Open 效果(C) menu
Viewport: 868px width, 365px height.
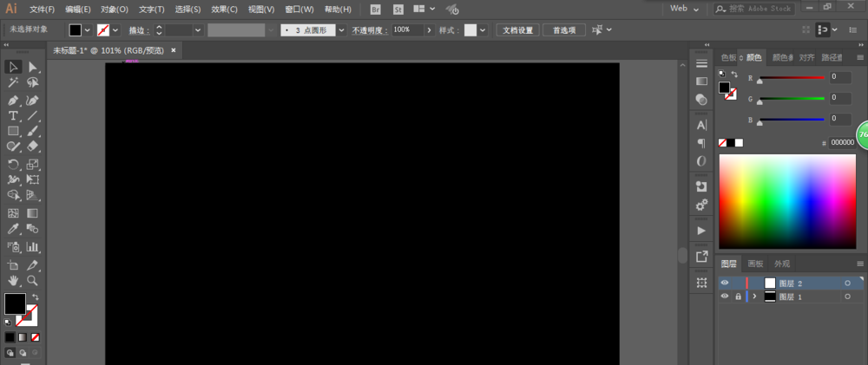224,10
